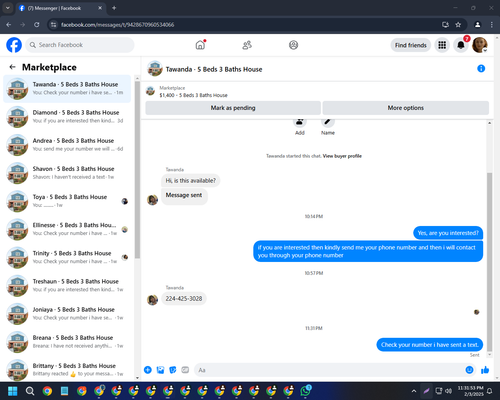This screenshot has height=400, width=500.
Task: Go back with browser back arrow
Action: tap(9, 25)
